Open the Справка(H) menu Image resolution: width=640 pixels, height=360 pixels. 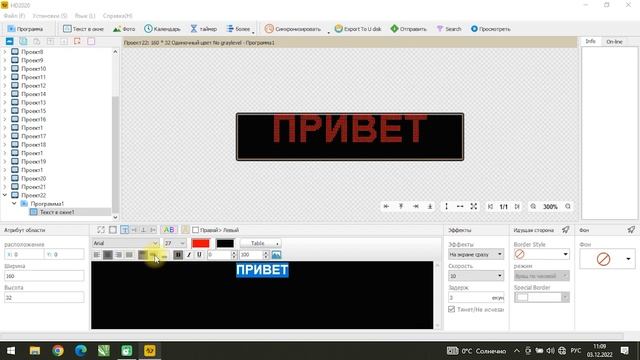(x=118, y=16)
